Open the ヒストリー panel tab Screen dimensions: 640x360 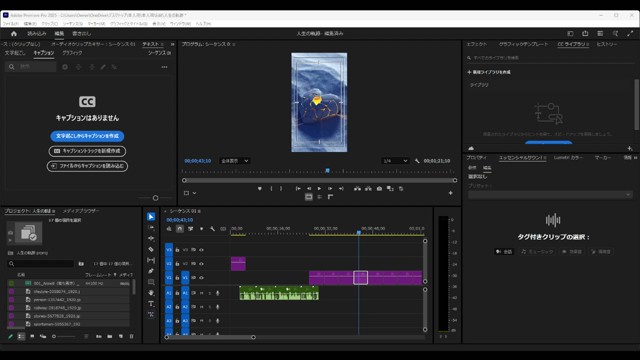coord(607,44)
